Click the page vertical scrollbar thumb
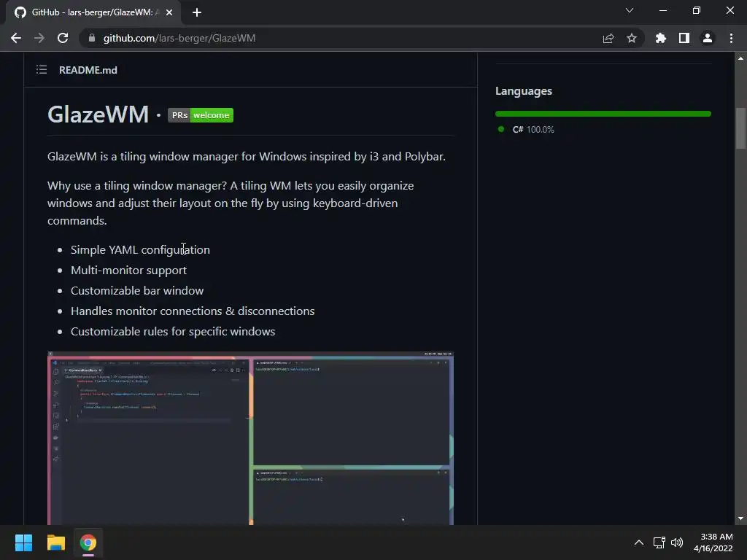Viewport: 747px width, 560px height. [x=740, y=128]
